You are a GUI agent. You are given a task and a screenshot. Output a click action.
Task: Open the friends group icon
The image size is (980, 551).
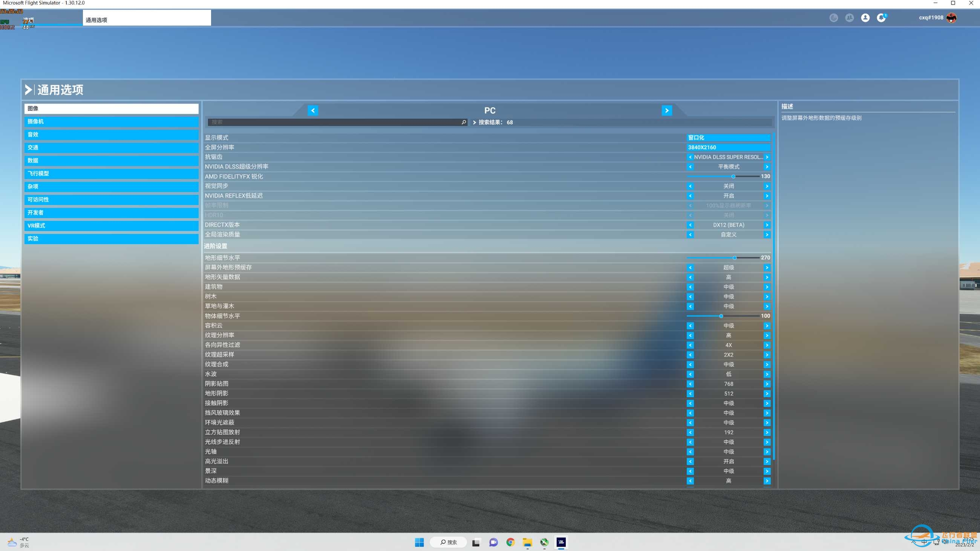849,17
